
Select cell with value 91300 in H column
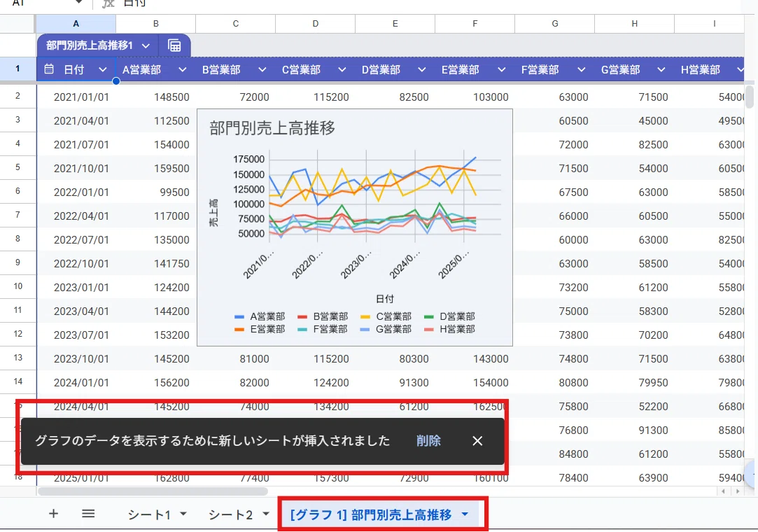(x=635, y=430)
